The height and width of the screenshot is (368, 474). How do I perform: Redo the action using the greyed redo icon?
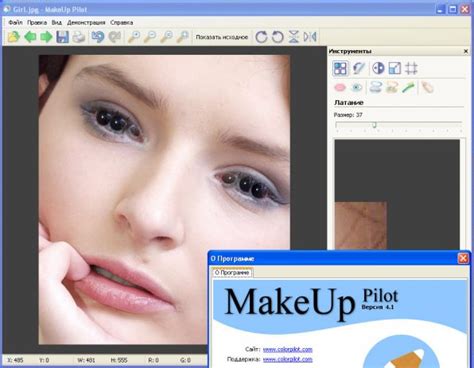pyautogui.click(x=115, y=37)
